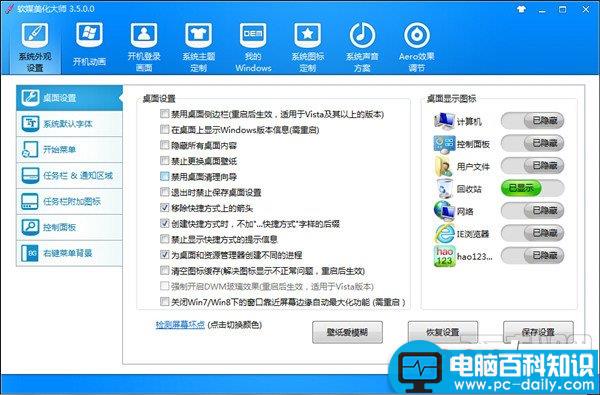Click 保存设置 button
This screenshot has height=395, width=600.
[538, 332]
